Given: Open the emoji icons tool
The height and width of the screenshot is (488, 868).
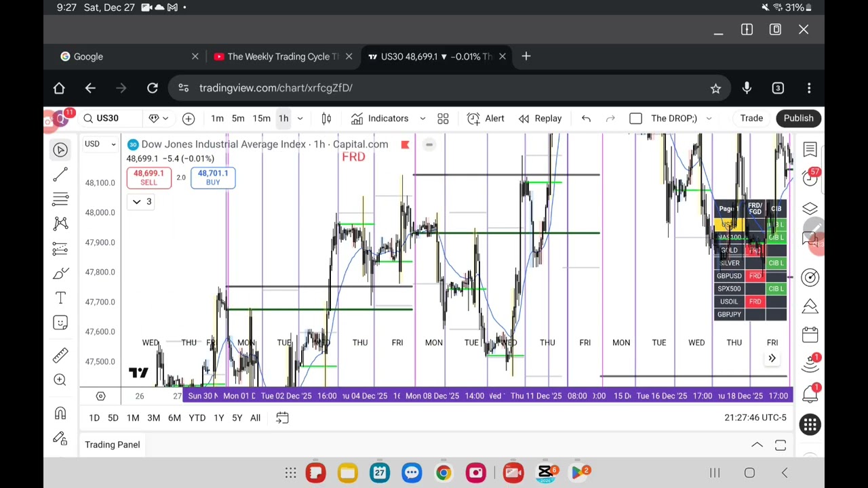Looking at the screenshot, I should click(60, 323).
